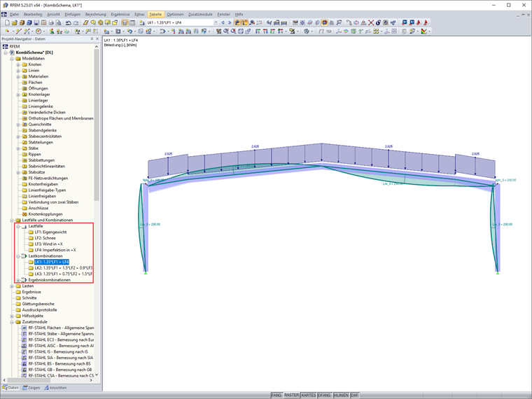532x399 pixels.
Task: Click the Print preview magnifier icon
Action: [x=58, y=22]
